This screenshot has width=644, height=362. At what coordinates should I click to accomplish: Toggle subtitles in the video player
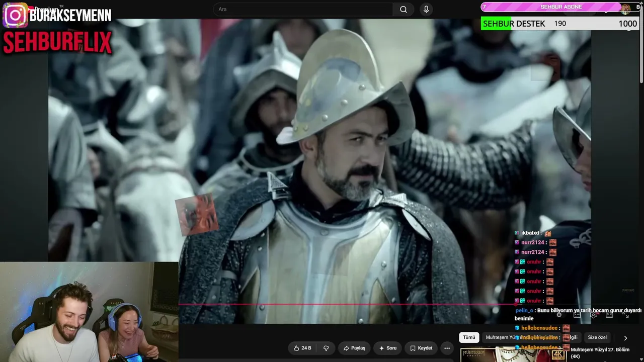[x=577, y=315]
